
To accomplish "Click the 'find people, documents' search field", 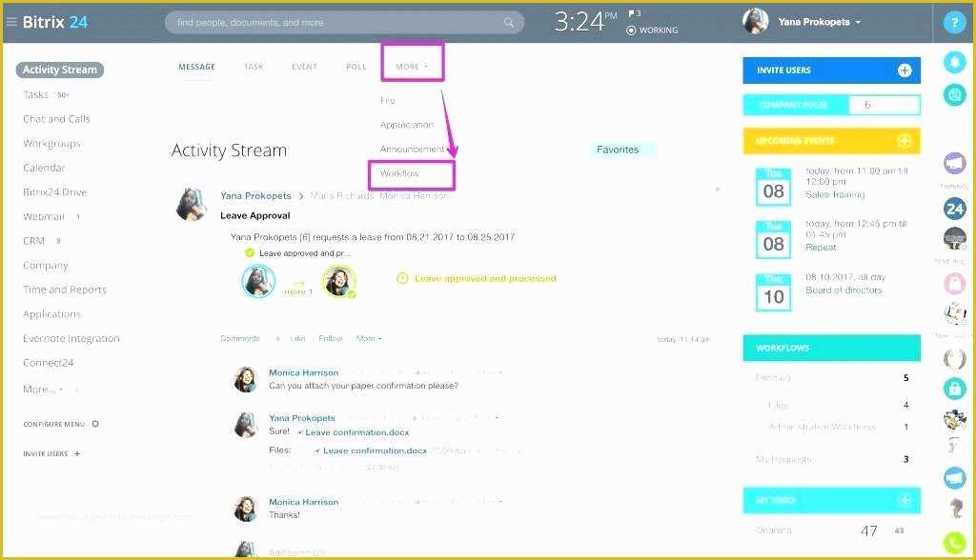I will (344, 23).
